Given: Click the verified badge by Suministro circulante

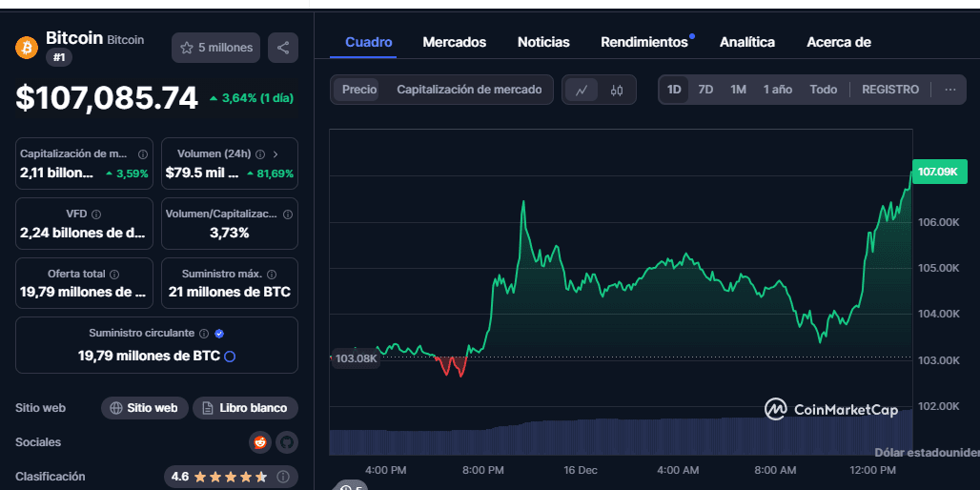Looking at the screenshot, I should (x=218, y=333).
